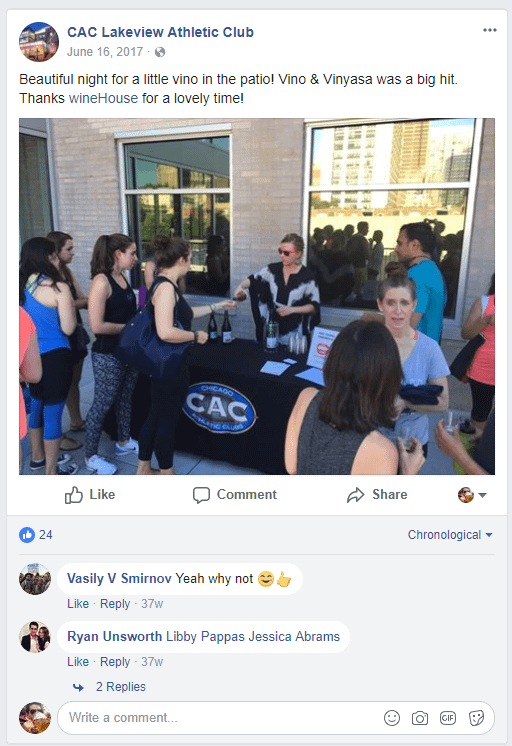
Task: Like the post with the thumbs-up button
Action: (90, 495)
